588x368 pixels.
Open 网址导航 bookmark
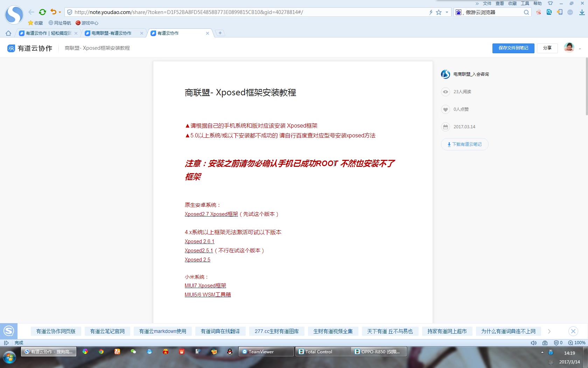[60, 23]
